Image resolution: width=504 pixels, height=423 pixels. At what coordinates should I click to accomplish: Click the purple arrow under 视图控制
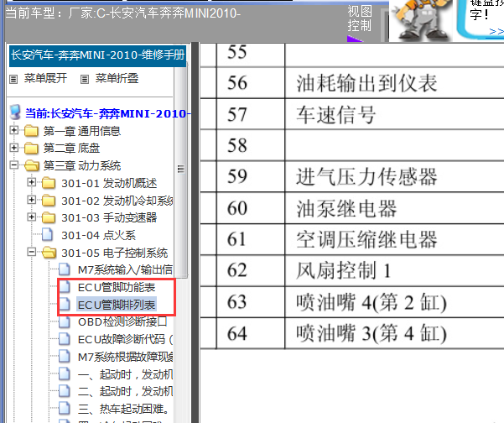[x=355, y=39]
